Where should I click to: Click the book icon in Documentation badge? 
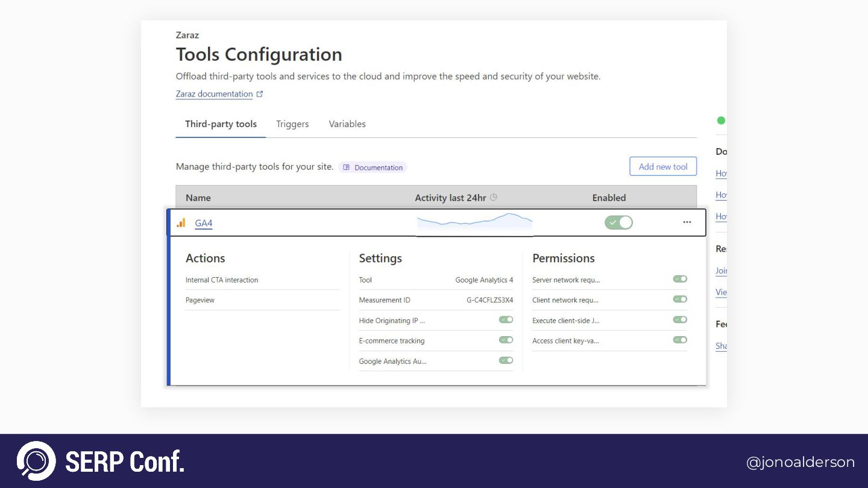(346, 167)
